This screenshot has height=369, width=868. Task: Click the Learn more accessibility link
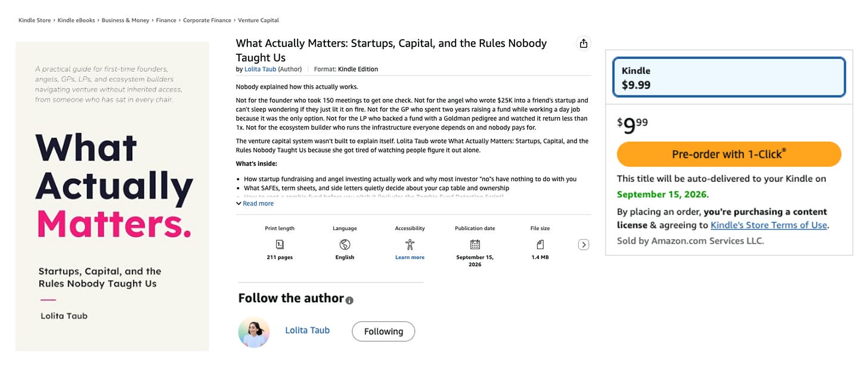pyautogui.click(x=410, y=258)
